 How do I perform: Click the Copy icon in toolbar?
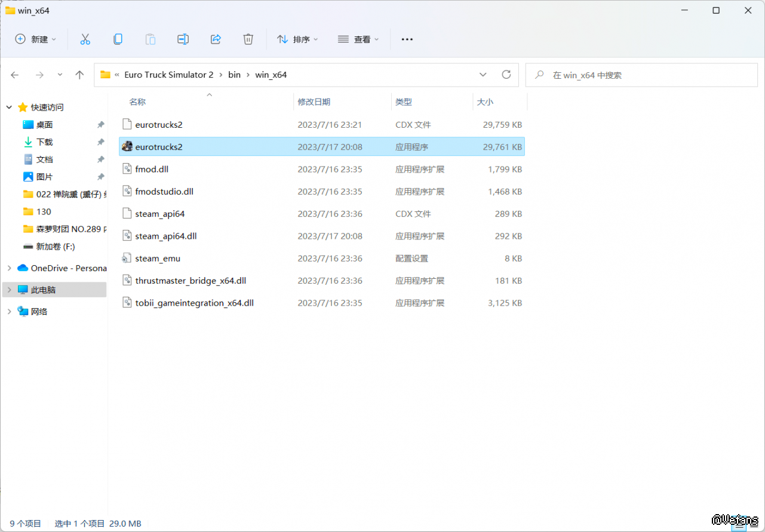coord(118,39)
